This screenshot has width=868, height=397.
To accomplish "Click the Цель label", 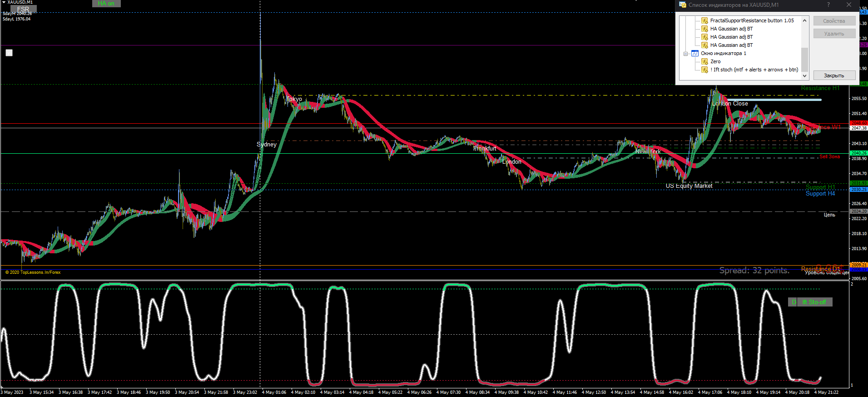I will click(829, 215).
